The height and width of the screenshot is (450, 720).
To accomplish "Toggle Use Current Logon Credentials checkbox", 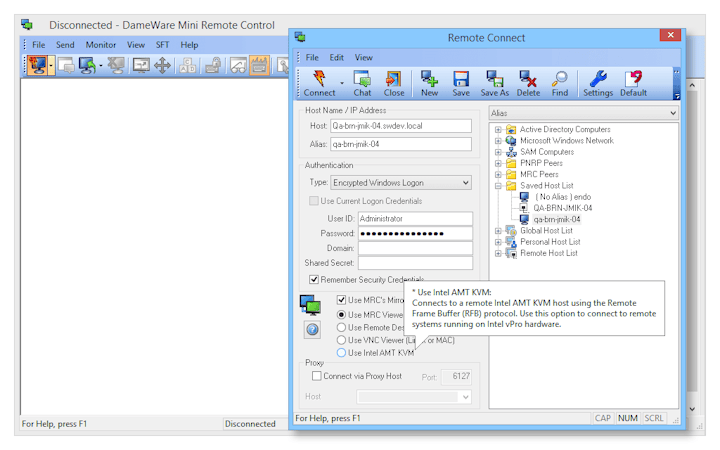I will [314, 201].
